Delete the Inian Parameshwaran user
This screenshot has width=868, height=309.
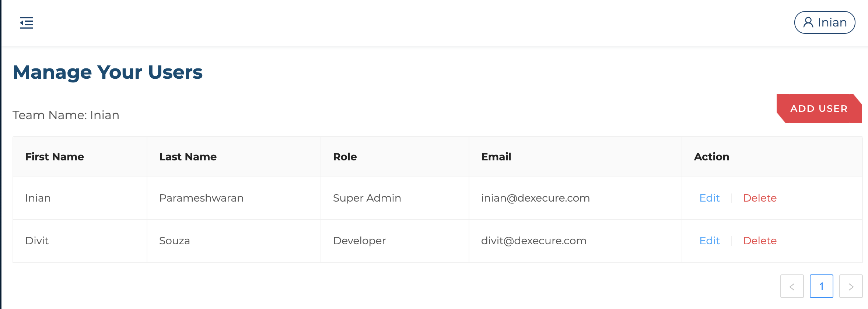pyautogui.click(x=760, y=198)
